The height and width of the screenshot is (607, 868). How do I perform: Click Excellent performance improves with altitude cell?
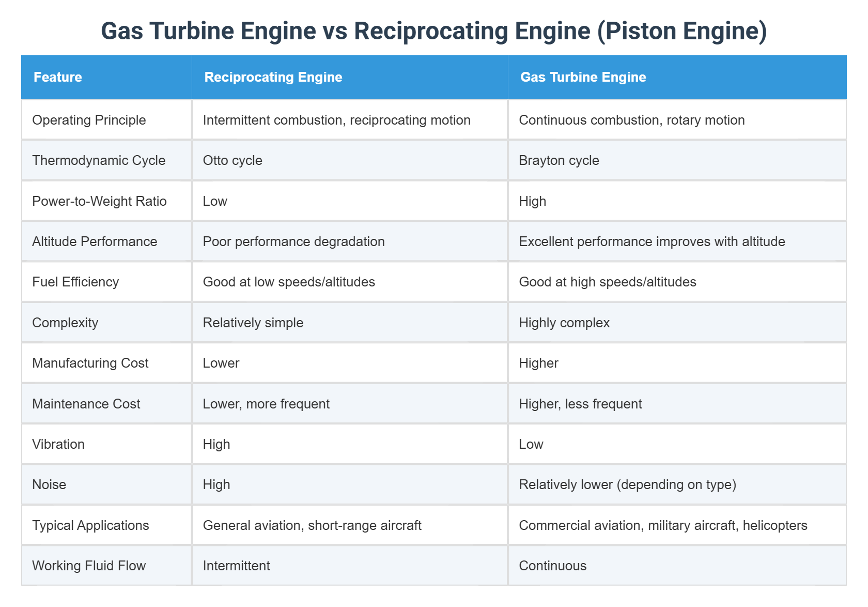(x=652, y=241)
